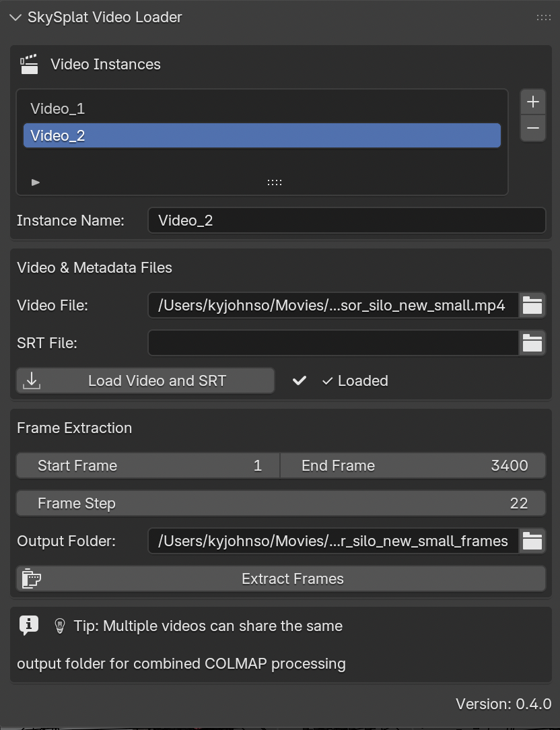
Task: Toggle the Loaded confirmation checkbox
Action: pyautogui.click(x=329, y=380)
